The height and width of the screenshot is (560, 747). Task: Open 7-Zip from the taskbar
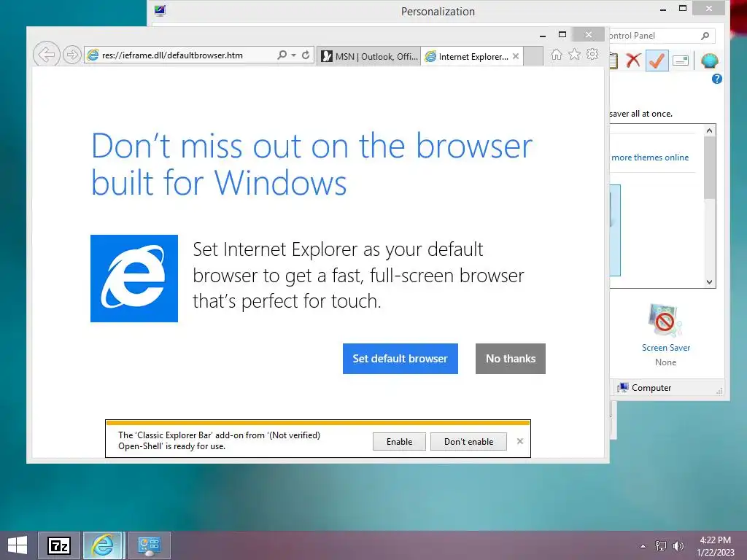tap(59, 545)
